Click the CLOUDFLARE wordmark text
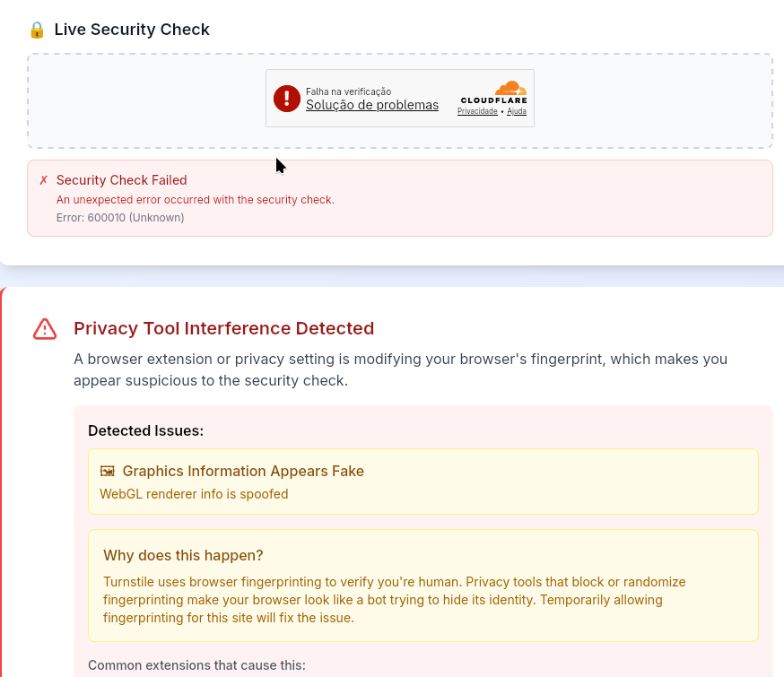 pos(493,100)
